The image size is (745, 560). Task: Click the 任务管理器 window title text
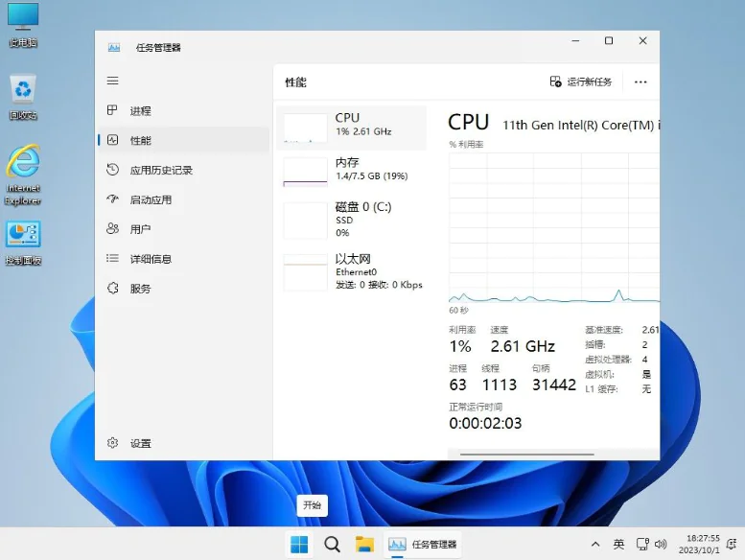[x=158, y=48]
